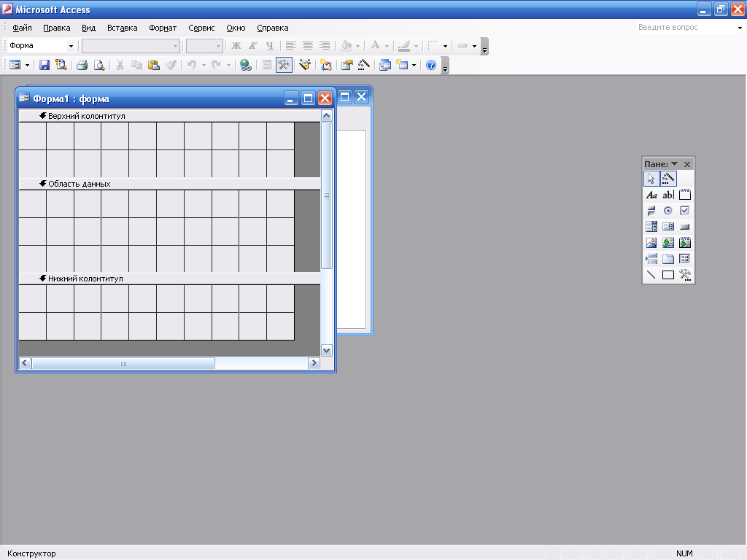The height and width of the screenshot is (560, 747).
Task: Click the Cut scissors icon
Action: pyautogui.click(x=120, y=65)
